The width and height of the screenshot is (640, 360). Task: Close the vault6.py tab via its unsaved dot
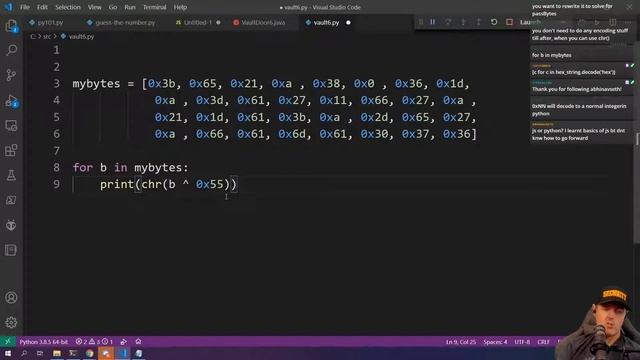[x=348, y=22]
